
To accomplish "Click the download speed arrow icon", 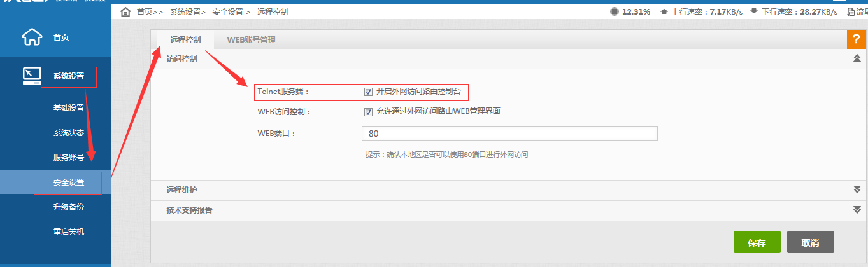I will [x=753, y=12].
